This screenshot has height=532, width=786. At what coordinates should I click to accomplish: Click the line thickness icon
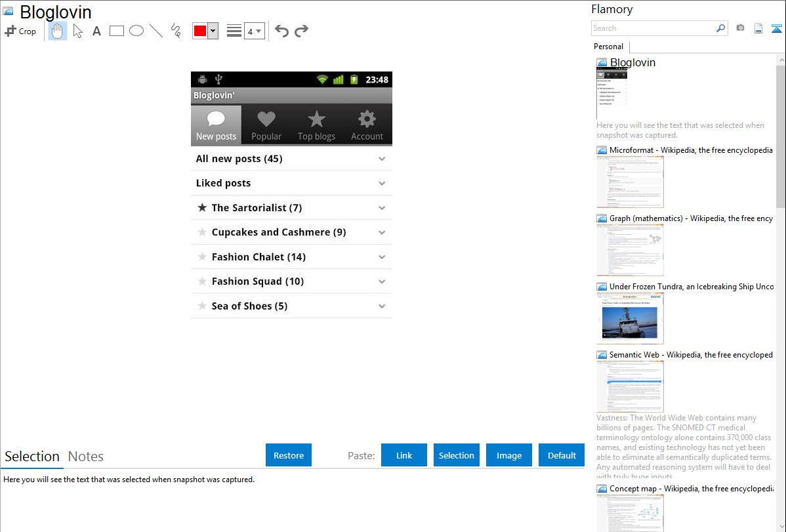tap(234, 31)
